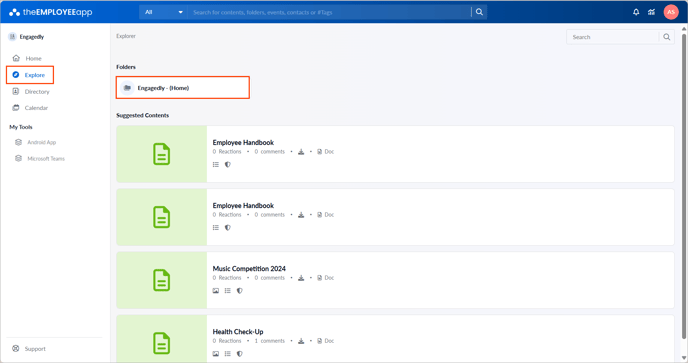Click '0 comments' on Music Competition 2024
This screenshot has height=363, width=688.
click(270, 278)
